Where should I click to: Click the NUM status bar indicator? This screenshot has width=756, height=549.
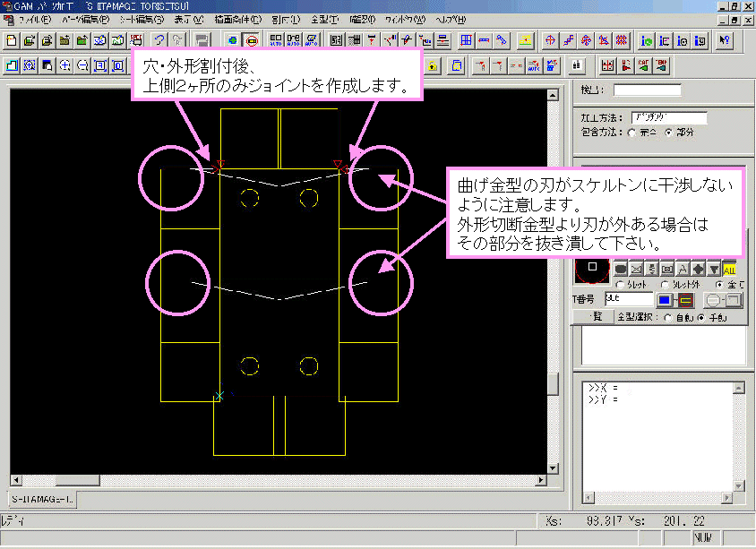[702, 536]
